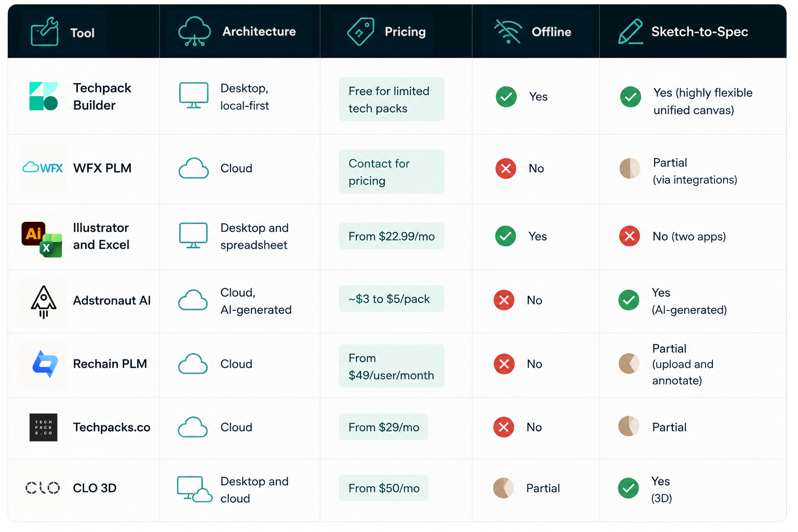Viewport: 798px width, 532px height.
Task: Click the 'Adstronaut AI' tool name
Action: [x=112, y=300]
